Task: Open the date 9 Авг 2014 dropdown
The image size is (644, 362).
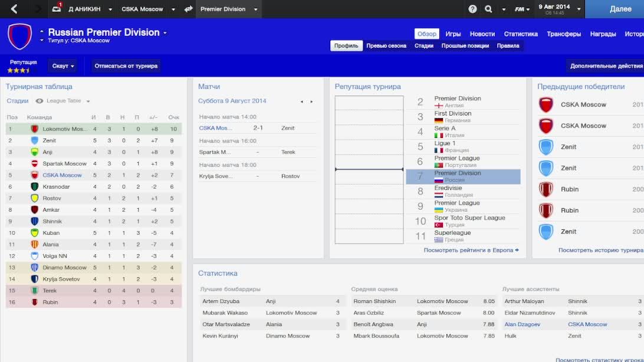Action: click(x=579, y=9)
